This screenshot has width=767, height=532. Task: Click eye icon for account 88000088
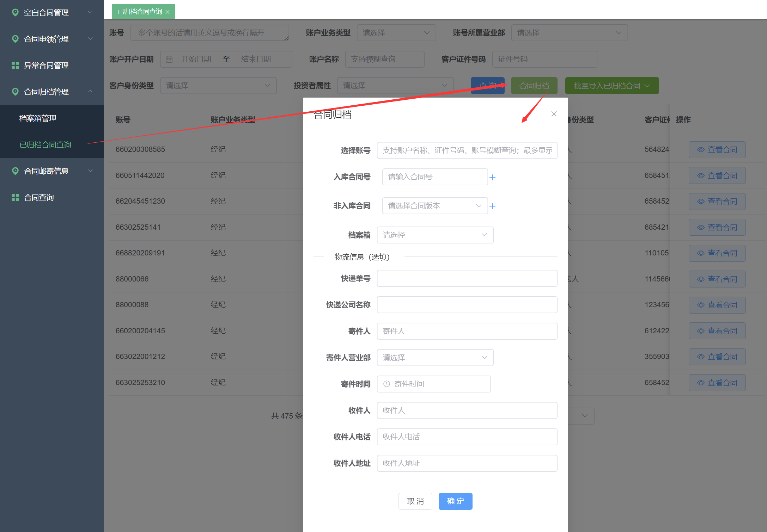point(701,305)
